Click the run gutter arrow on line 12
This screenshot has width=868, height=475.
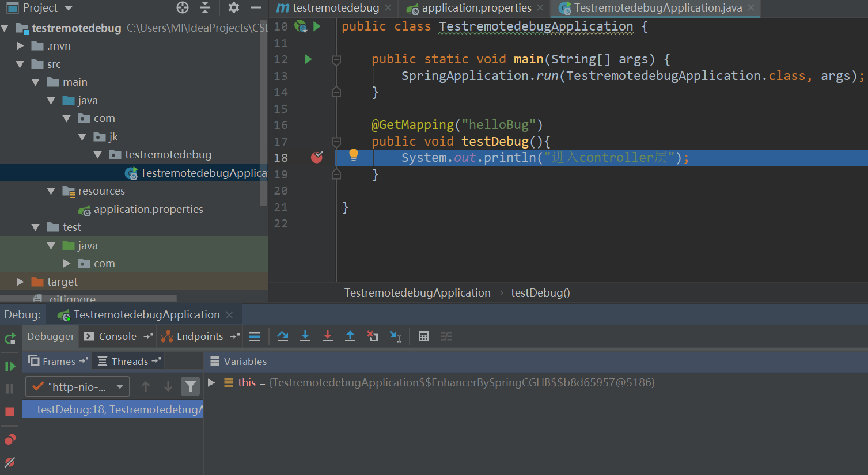(308, 59)
